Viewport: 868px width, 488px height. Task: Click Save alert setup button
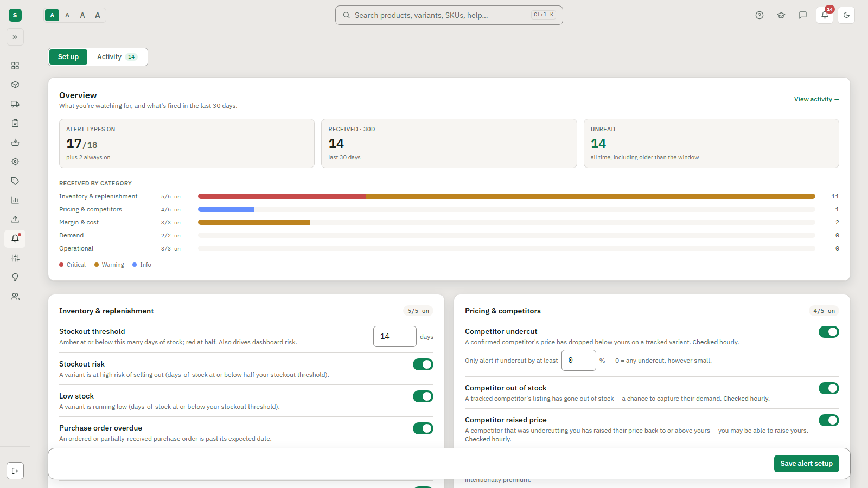[x=806, y=464]
